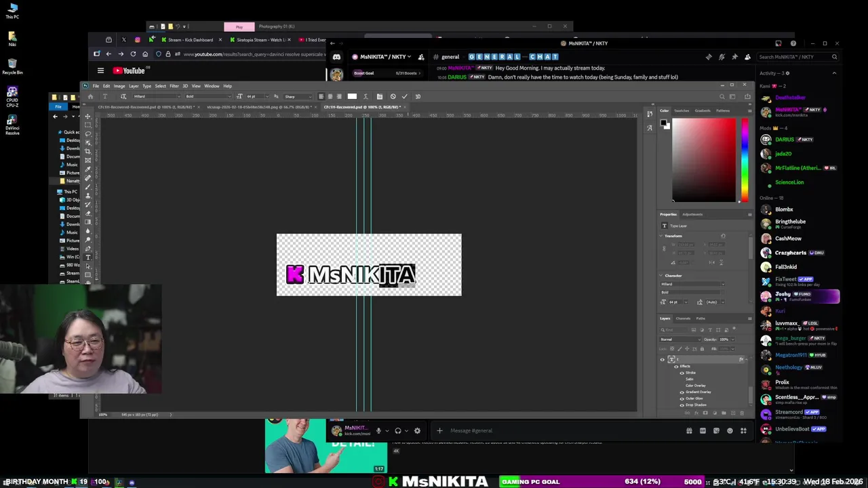
Task: Open the Photoshop Image menu
Action: 119,86
